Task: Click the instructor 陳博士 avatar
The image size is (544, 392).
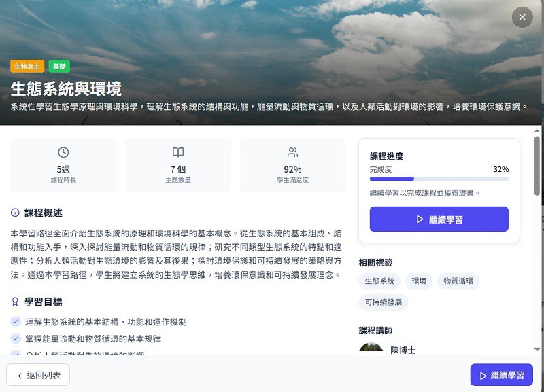Action: tap(371, 349)
